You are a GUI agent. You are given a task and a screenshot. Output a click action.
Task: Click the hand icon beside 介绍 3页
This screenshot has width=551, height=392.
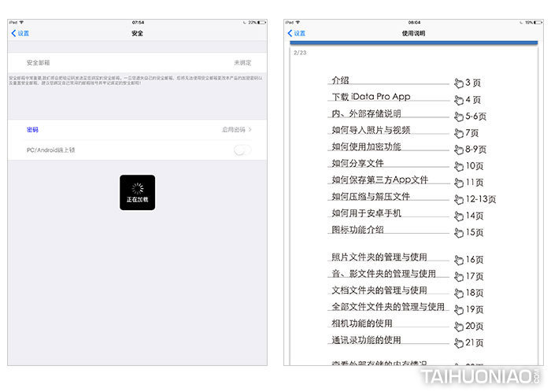(459, 83)
